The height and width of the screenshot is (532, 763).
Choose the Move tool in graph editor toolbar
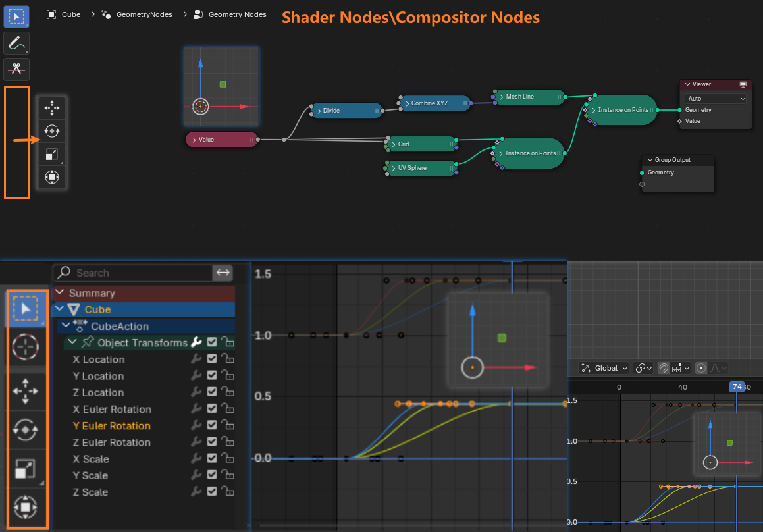point(26,391)
